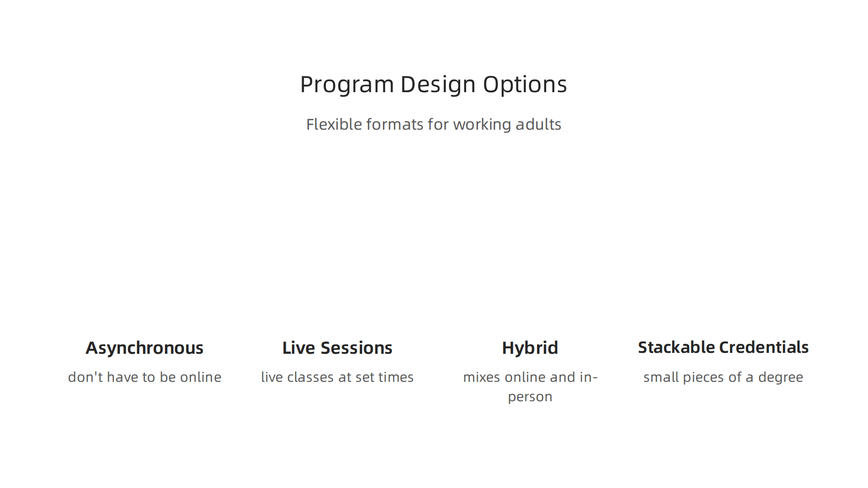868x488 pixels.
Task: Select the word Design in the title
Action: coord(438,84)
